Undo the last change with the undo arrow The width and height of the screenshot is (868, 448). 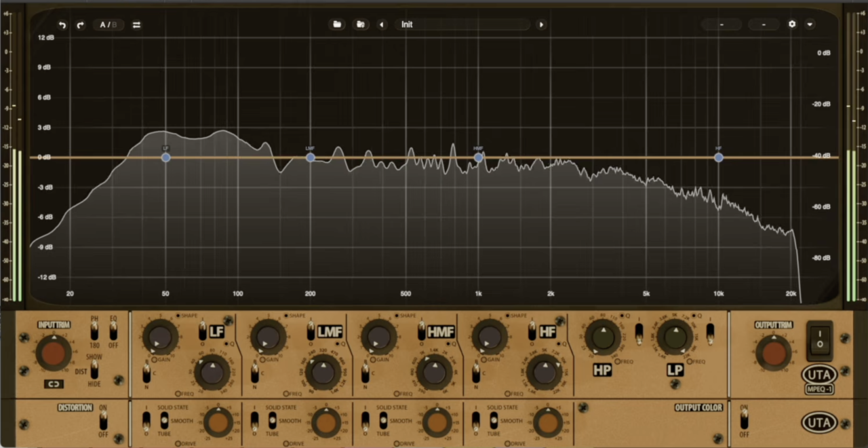click(62, 25)
